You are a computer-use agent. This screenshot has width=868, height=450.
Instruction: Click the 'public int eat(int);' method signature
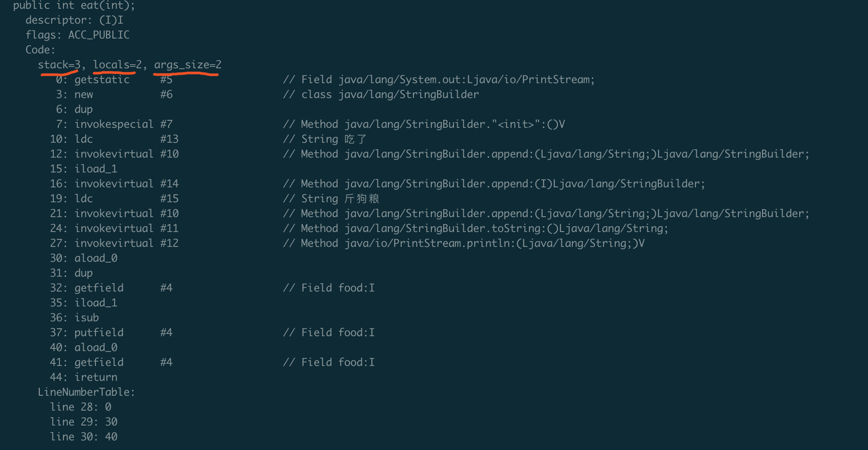tap(74, 5)
